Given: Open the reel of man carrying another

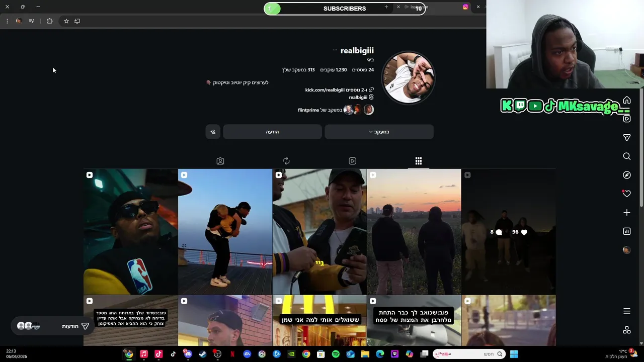Looking at the screenshot, I should [x=225, y=231].
